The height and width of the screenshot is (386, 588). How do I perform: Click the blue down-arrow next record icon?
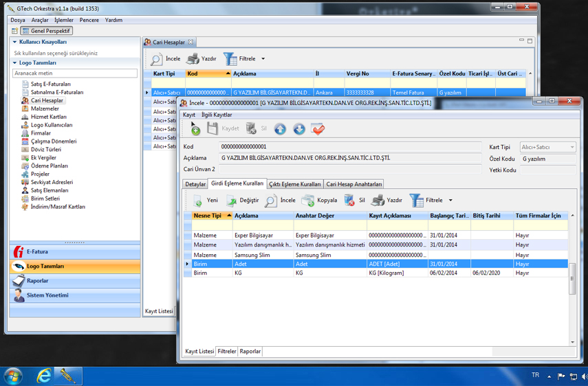pyautogui.click(x=299, y=129)
